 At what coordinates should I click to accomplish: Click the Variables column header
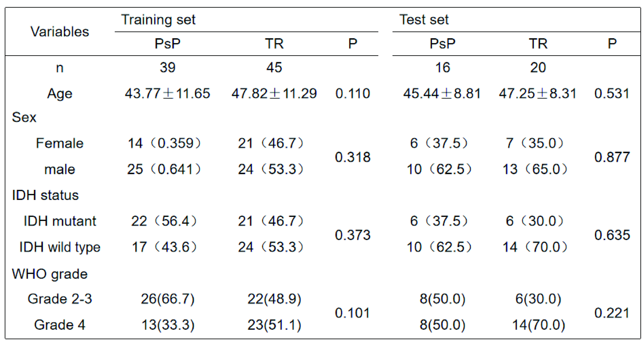60,32
